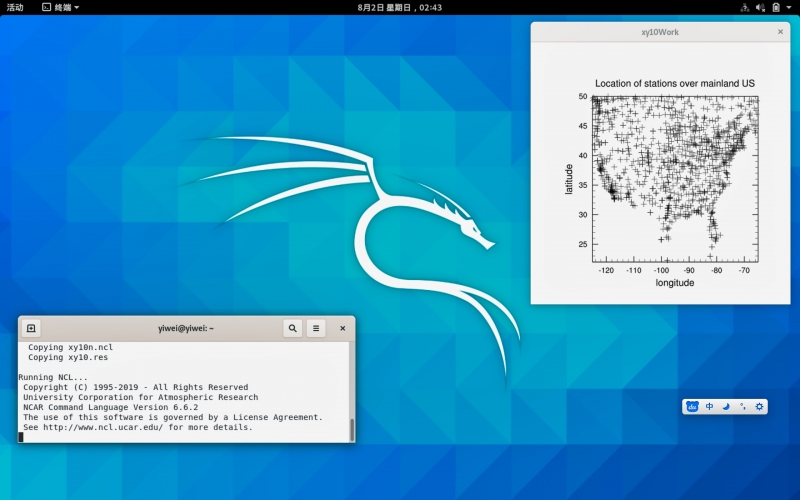This screenshot has width=800, height=500.
Task: Click the battery status icon
Action: coord(776,7)
